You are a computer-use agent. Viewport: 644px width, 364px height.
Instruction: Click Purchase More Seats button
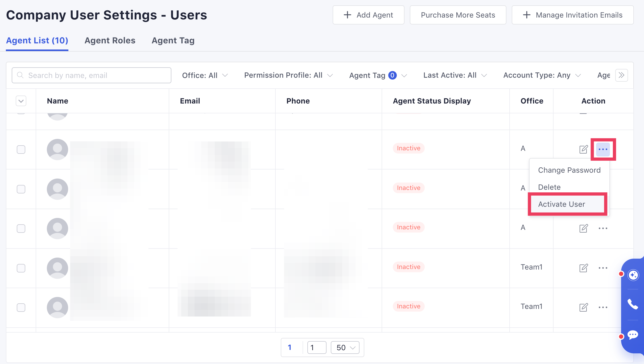click(458, 15)
